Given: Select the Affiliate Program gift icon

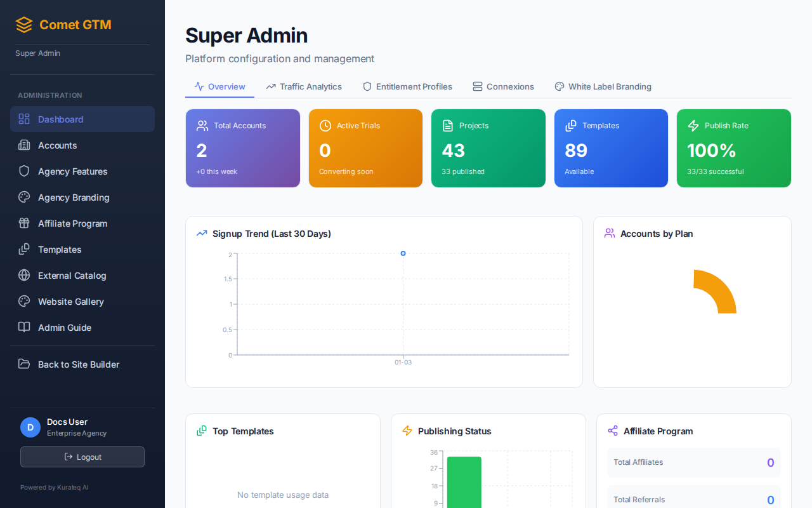Looking at the screenshot, I should pyautogui.click(x=23, y=223).
